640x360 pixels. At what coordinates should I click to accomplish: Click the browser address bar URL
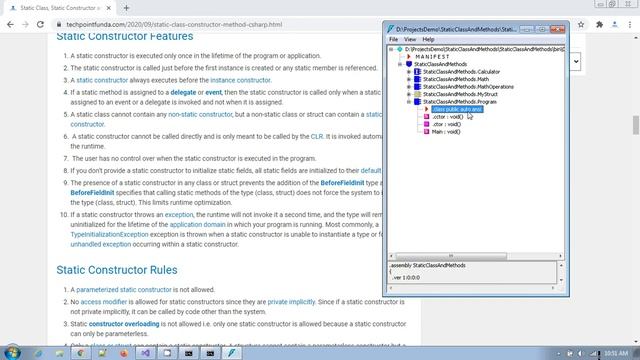tap(174, 24)
